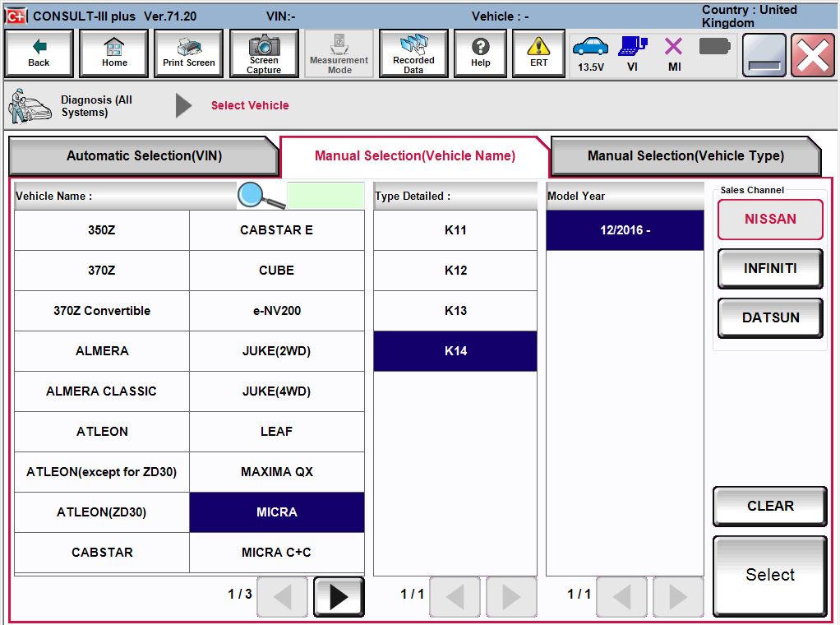Viewport: 840px width, 625px height.
Task: Select K11 type detailed
Action: click(x=455, y=230)
